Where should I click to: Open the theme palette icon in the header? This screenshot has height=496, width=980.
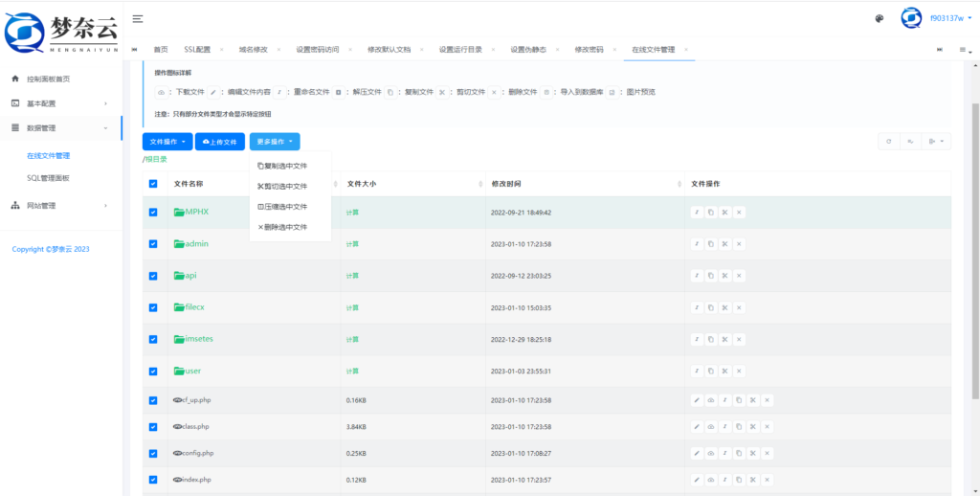pyautogui.click(x=880, y=18)
